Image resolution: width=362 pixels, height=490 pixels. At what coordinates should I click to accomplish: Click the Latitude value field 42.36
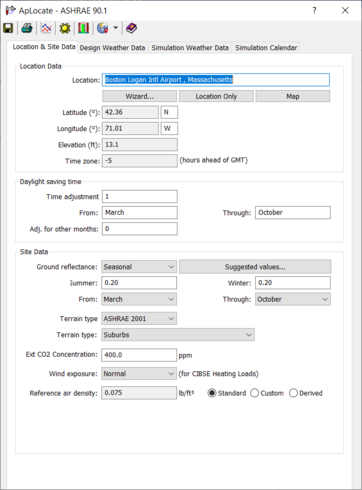point(130,112)
